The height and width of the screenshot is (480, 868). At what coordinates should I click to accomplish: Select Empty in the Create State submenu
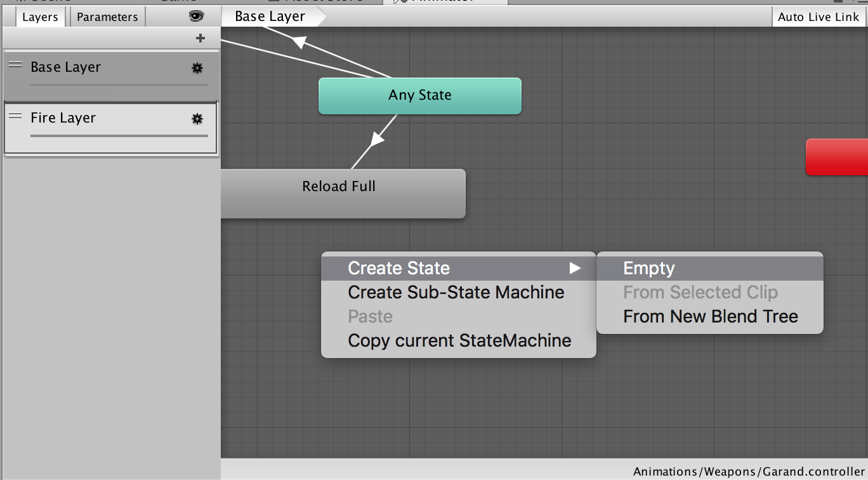click(649, 268)
